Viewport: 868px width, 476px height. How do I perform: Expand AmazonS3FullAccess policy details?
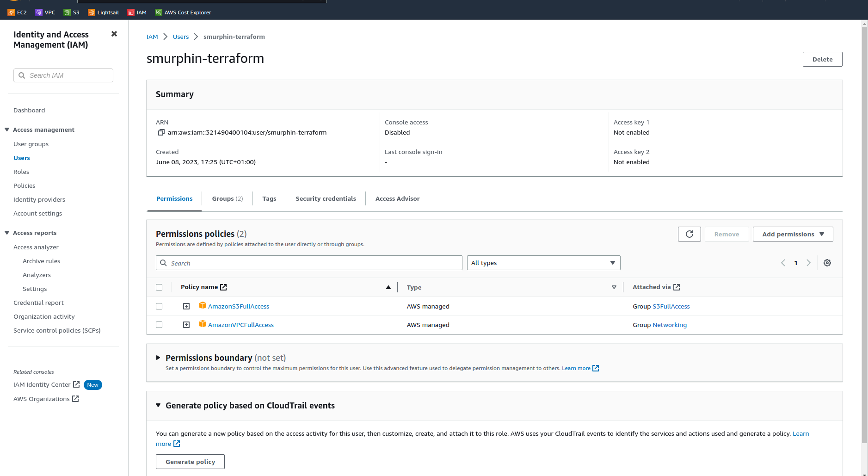[x=186, y=306]
